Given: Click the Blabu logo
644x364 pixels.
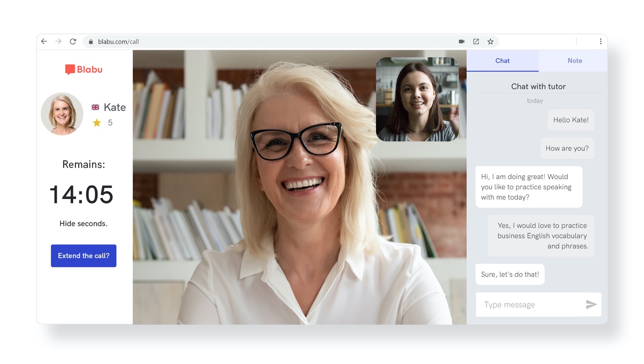Looking at the screenshot, I should 84,69.
